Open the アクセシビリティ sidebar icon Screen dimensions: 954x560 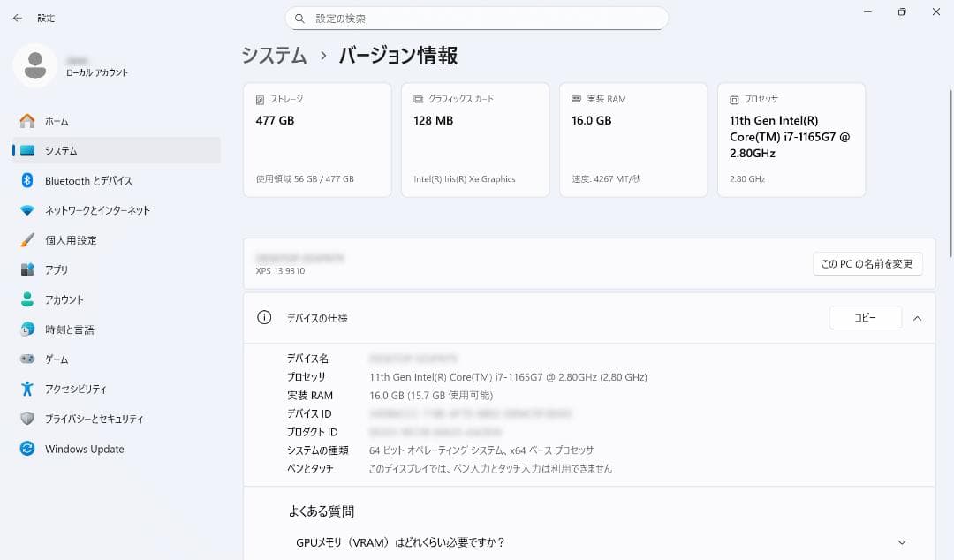point(27,389)
